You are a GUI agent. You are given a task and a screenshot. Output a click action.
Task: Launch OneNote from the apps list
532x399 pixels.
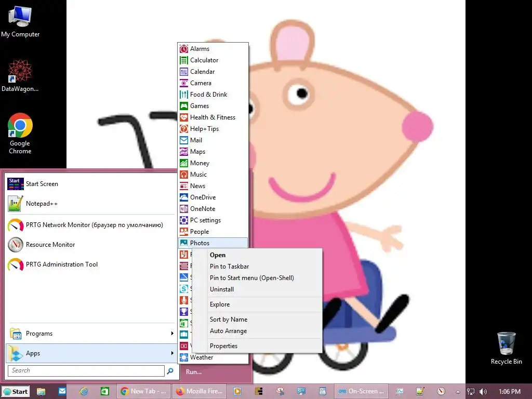tap(212, 209)
